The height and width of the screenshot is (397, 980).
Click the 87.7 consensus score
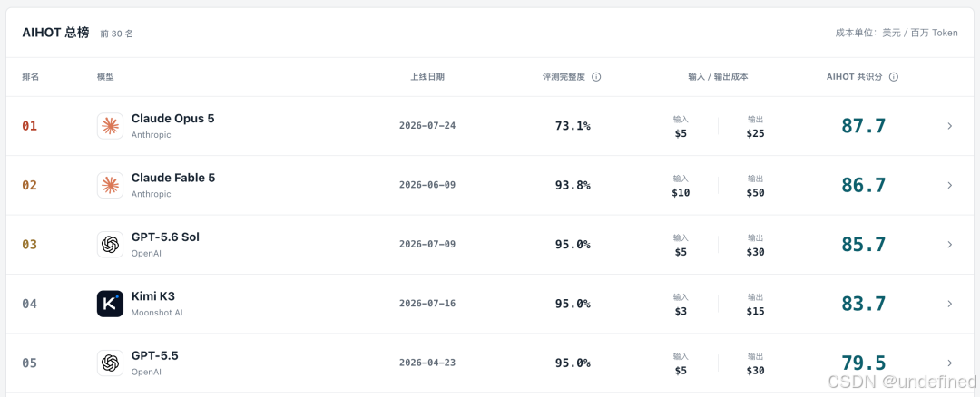[x=864, y=126]
